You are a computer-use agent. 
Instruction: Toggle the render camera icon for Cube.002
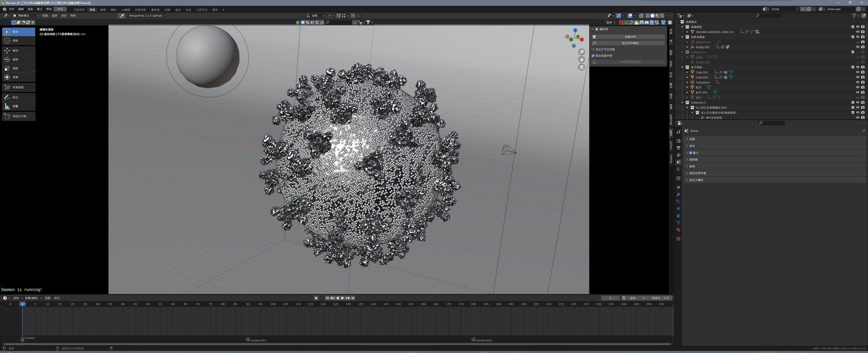[x=863, y=77]
